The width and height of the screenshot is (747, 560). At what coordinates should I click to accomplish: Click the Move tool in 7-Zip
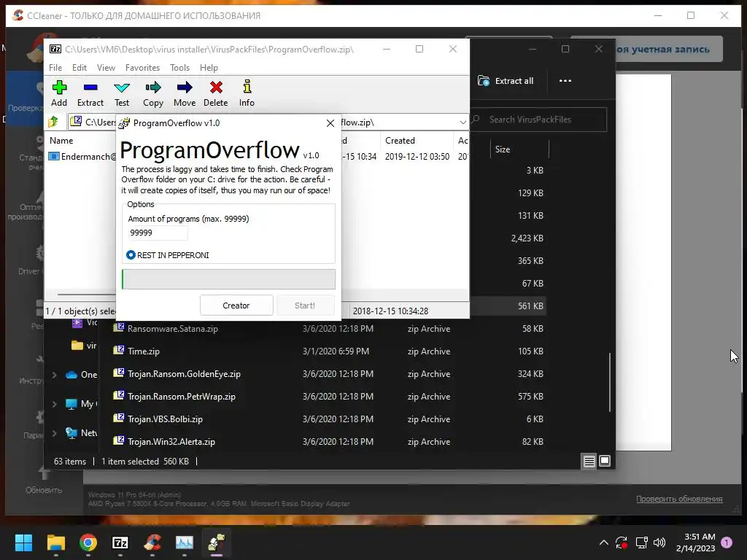185,93
